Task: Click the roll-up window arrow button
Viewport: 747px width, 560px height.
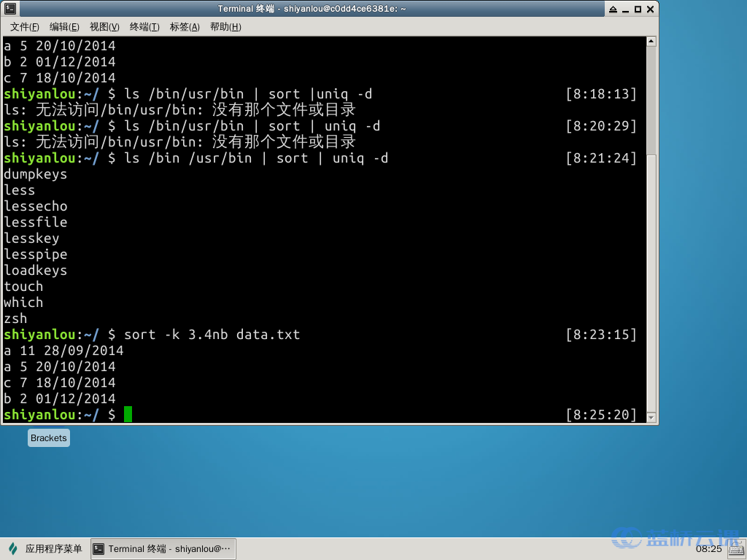Action: tap(613, 9)
